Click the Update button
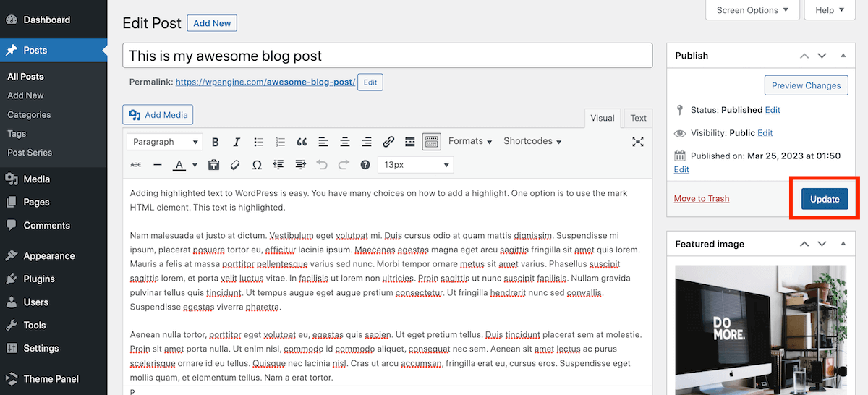Viewport: 868px width, 395px height. click(x=824, y=199)
